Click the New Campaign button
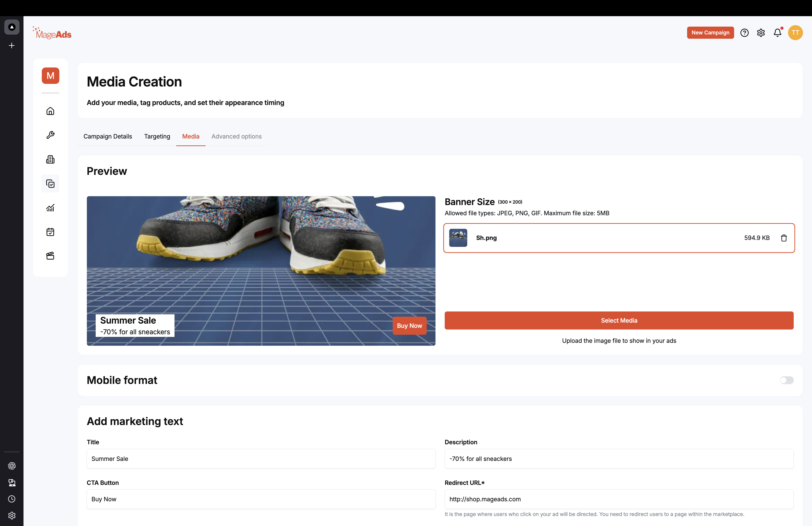 [710, 33]
